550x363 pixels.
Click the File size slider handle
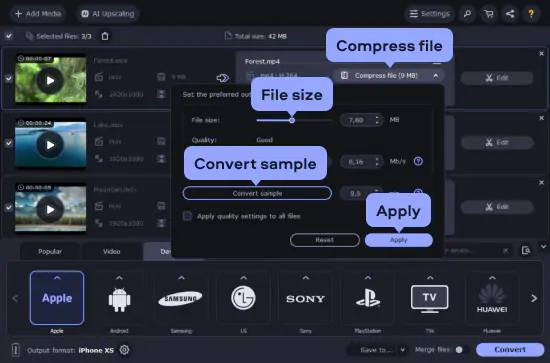point(292,120)
